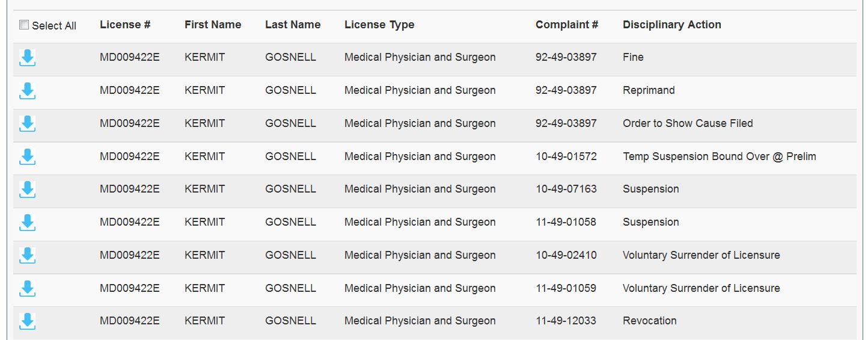The height and width of the screenshot is (340, 868).
Task: Download the Fine disciplinary action document
Action: point(27,58)
